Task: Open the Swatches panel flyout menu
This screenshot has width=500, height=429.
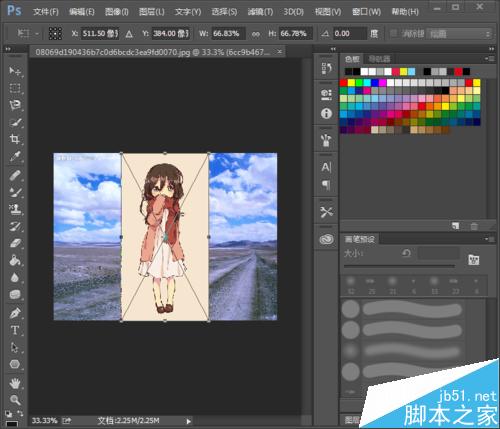Action: tap(490, 59)
